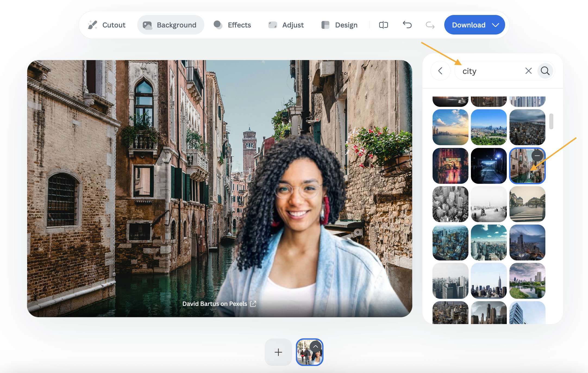Expand the Download dropdown arrow
The height and width of the screenshot is (373, 588).
(x=496, y=25)
